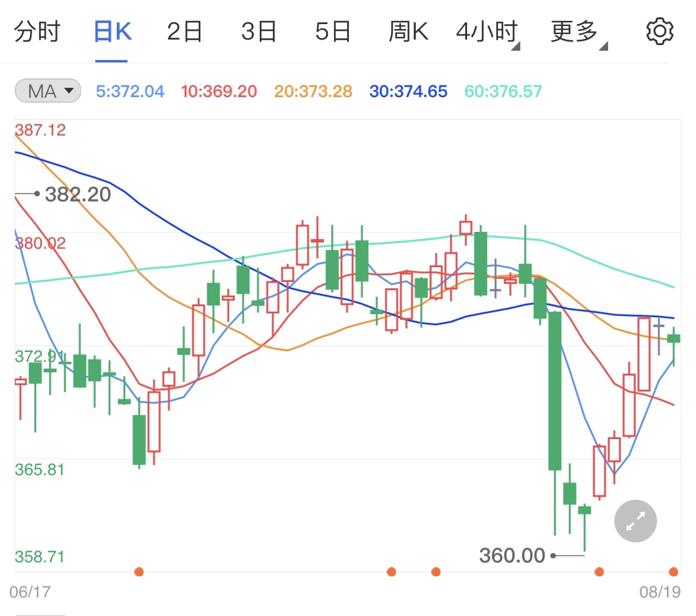
Task: Tap the rightmost orange timeline dot marker
Action: click(674, 572)
